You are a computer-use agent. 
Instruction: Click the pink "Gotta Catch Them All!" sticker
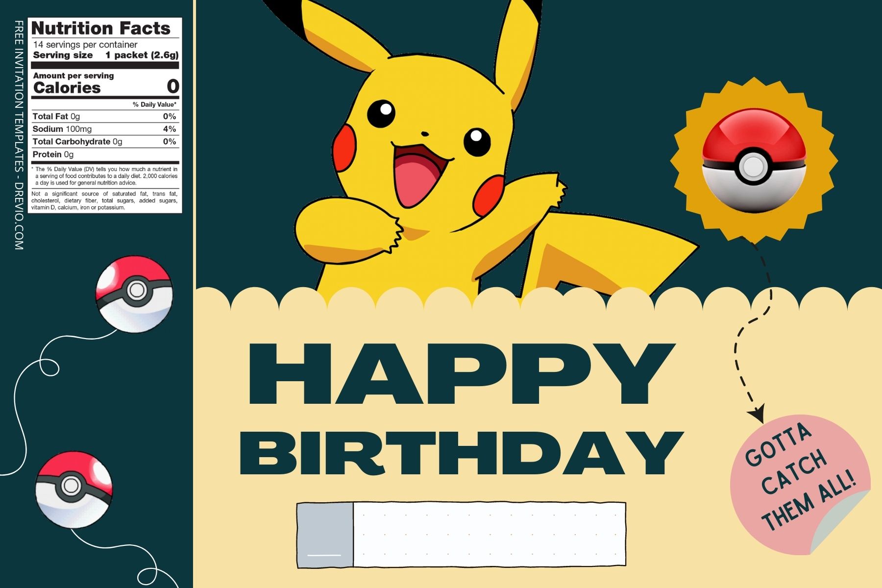(x=800, y=485)
